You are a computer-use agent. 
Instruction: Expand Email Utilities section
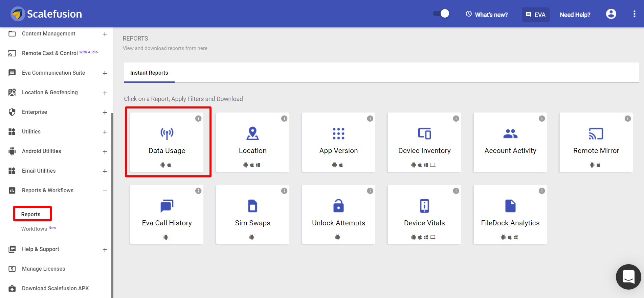pyautogui.click(x=105, y=171)
